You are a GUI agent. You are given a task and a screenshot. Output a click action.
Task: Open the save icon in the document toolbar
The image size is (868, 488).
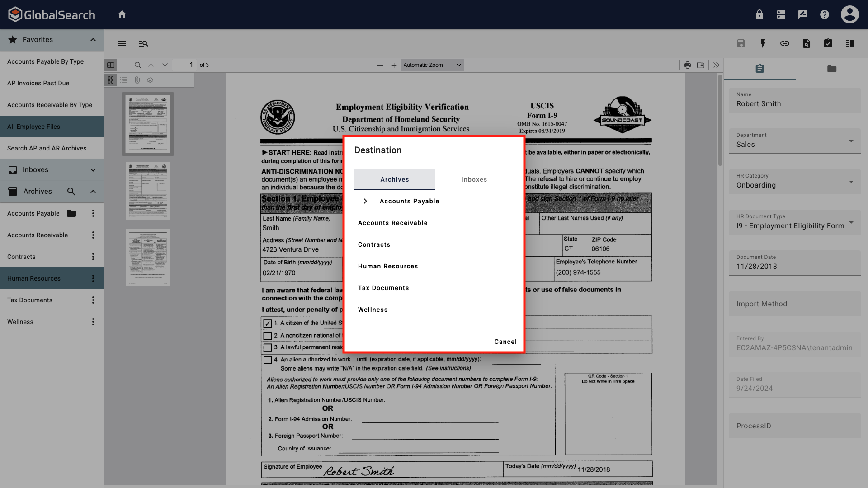pos(741,43)
